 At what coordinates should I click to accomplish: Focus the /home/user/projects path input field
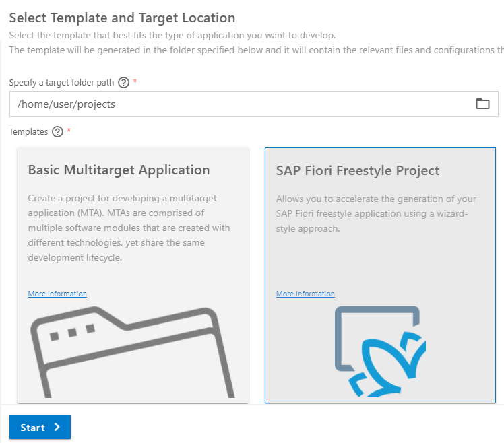pyautogui.click(x=254, y=104)
